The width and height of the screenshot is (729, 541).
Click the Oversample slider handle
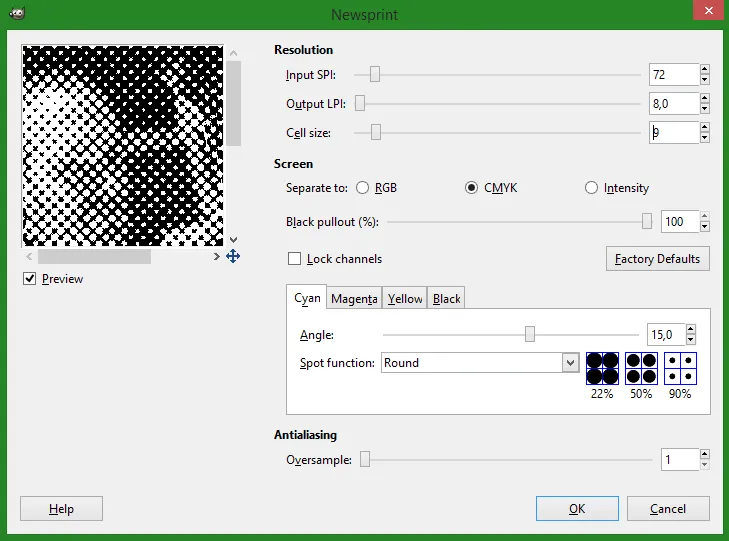(x=365, y=459)
